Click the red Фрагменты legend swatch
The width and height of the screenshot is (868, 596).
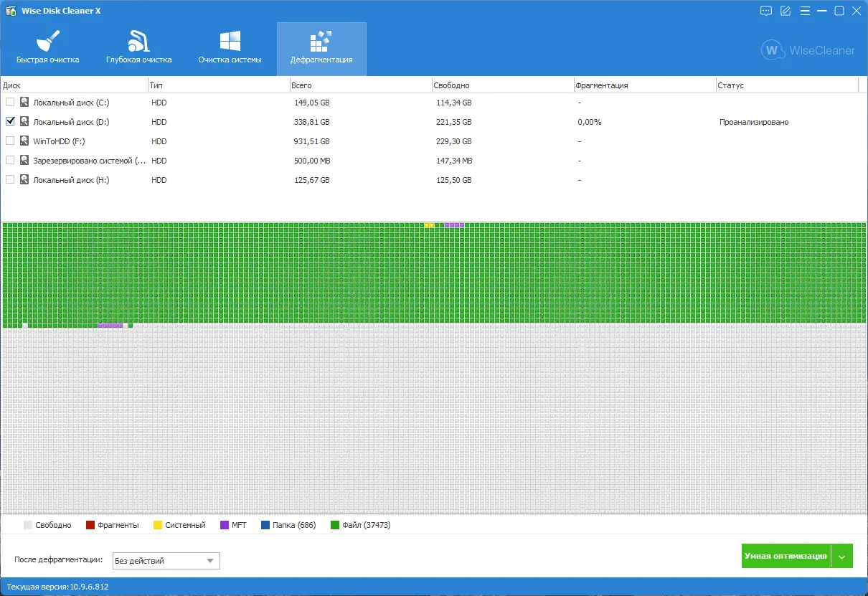coord(90,525)
